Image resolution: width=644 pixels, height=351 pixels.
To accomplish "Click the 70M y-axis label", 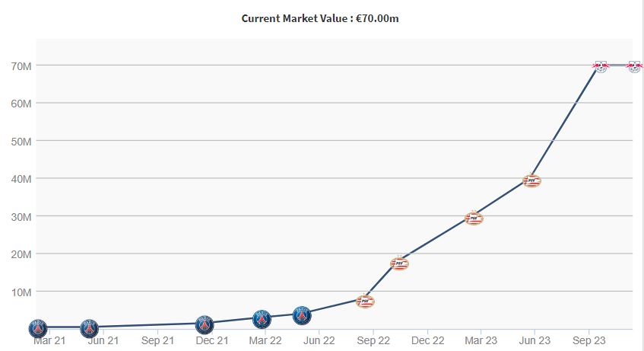I will coord(21,65).
